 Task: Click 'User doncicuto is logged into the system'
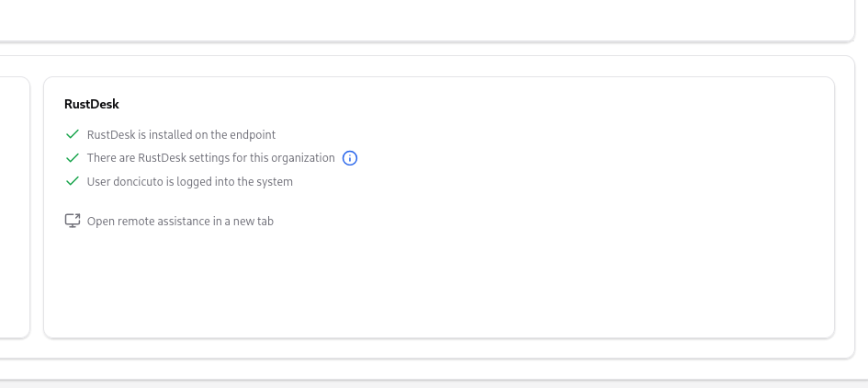click(189, 182)
